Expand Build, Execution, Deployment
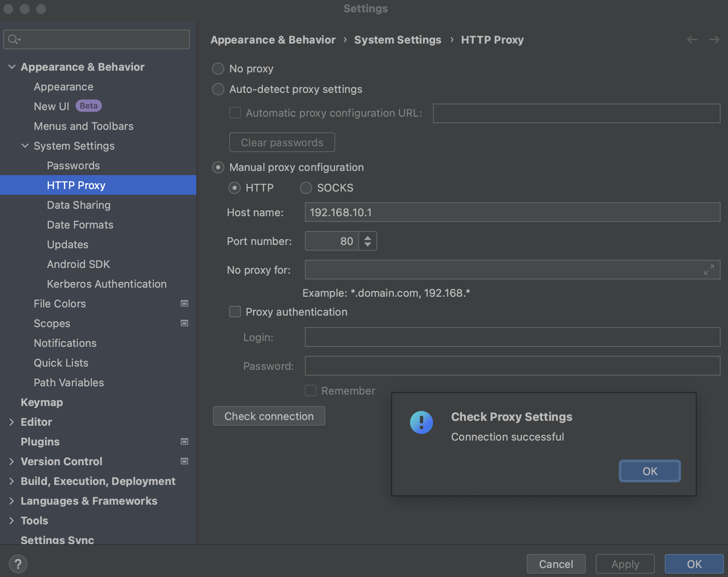The image size is (728, 577). coord(12,481)
